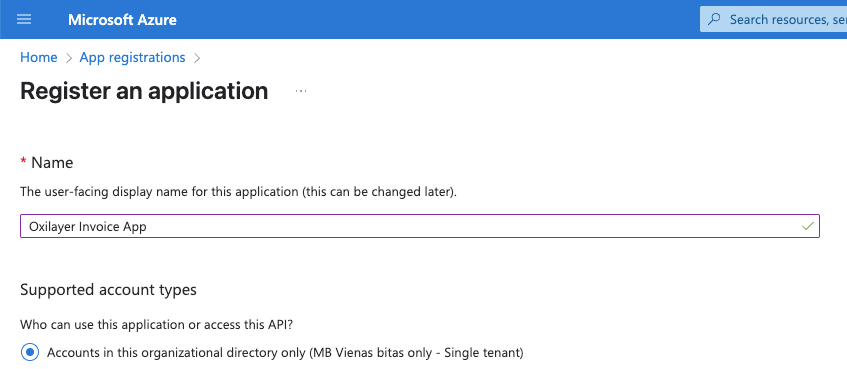847x369 pixels.
Task: Navigate to the Home breadcrumb link
Action: [38, 57]
